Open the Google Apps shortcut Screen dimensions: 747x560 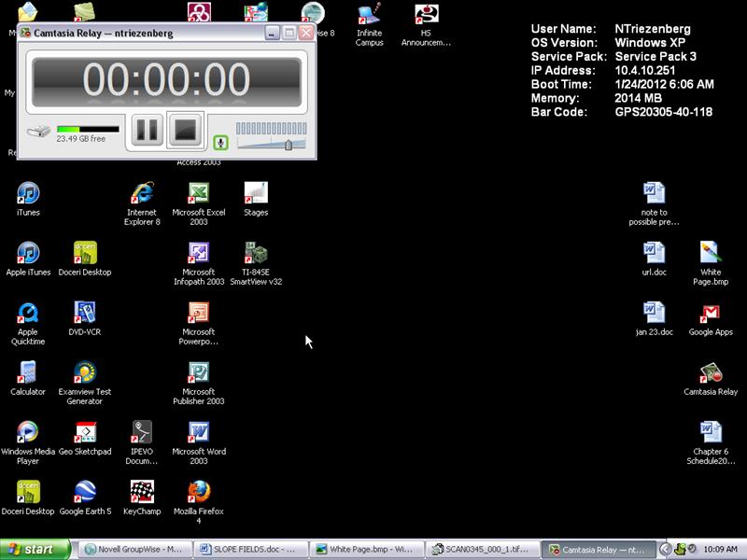click(x=711, y=318)
